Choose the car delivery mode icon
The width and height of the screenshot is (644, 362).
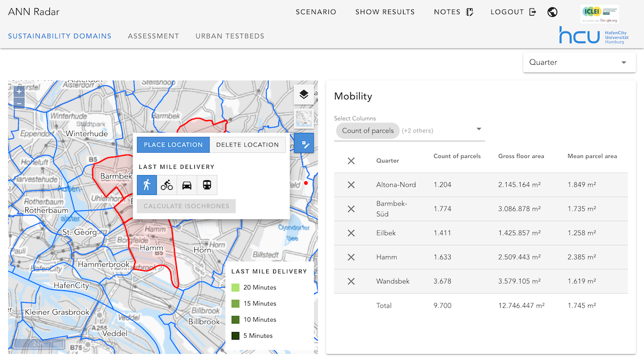click(x=187, y=185)
